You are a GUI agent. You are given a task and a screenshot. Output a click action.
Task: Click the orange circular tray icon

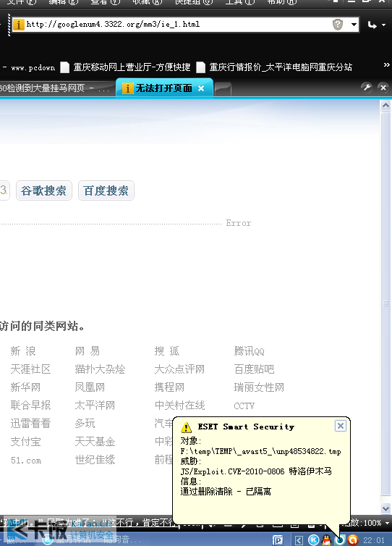coord(352,539)
